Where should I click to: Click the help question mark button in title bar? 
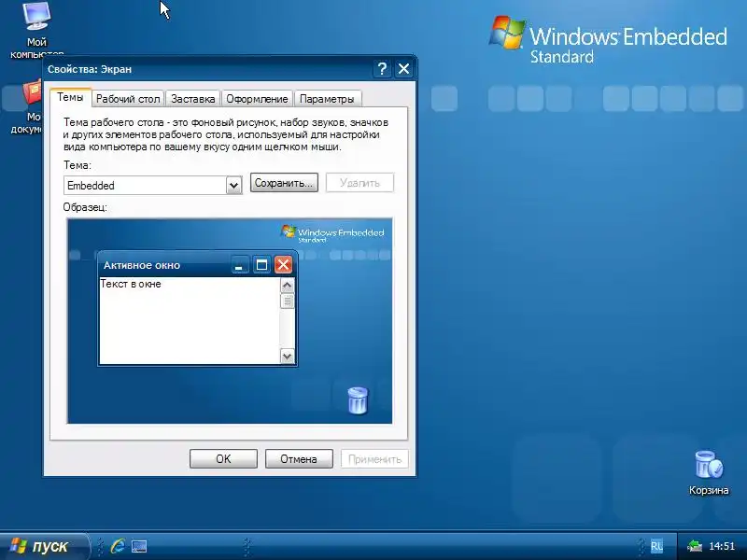382,69
